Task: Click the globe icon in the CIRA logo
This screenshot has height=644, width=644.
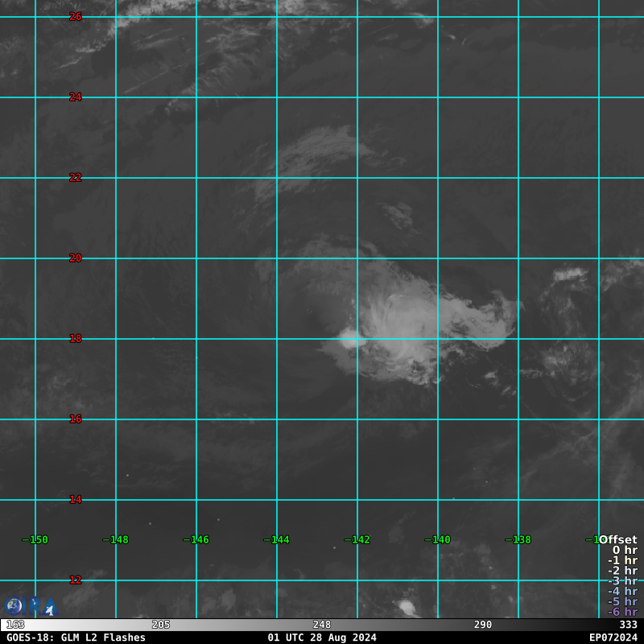Action: click(x=14, y=606)
